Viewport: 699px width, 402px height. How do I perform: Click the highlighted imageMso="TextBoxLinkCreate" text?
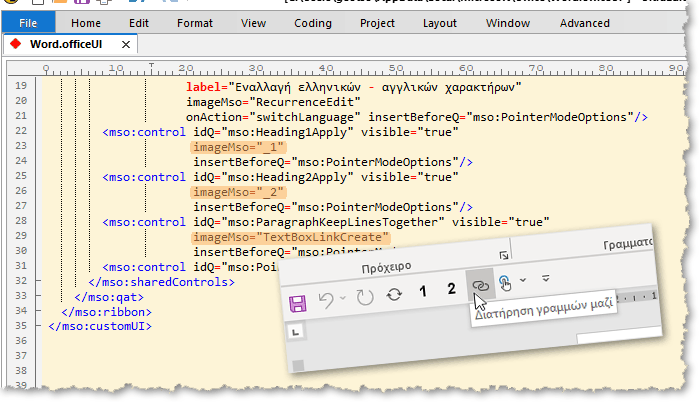click(291, 237)
